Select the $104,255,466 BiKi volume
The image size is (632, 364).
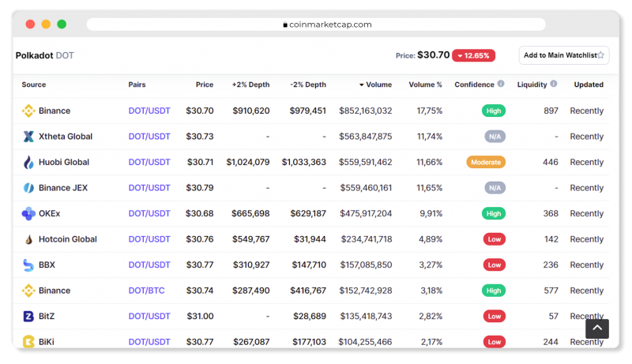click(x=365, y=342)
